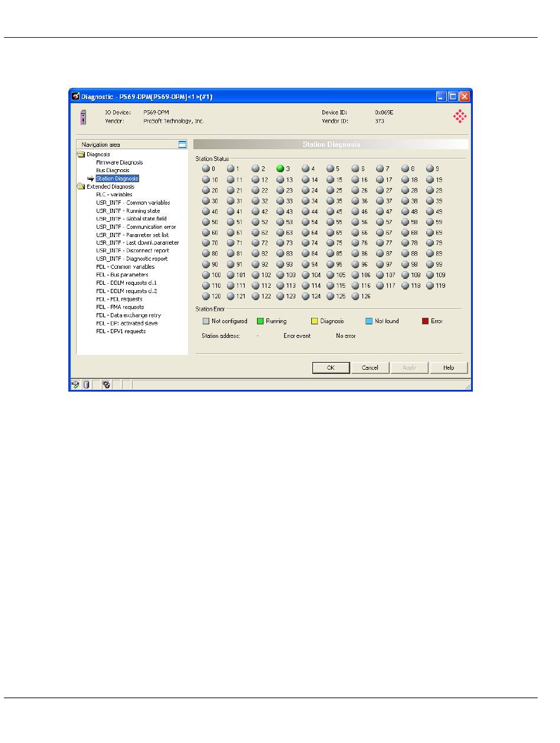The image size is (560, 743).
Task: Click the third status bar icon
Action: 106,385
